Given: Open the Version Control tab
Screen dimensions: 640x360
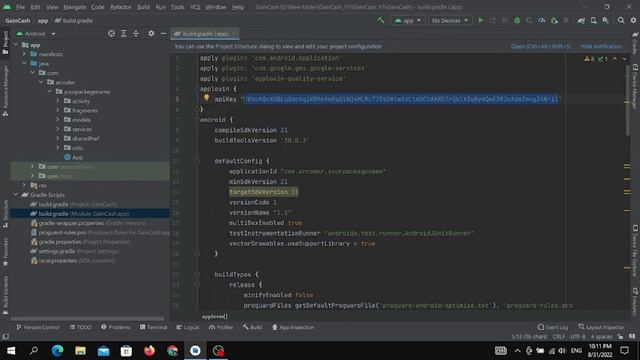Looking at the screenshot, I should 38,327.
